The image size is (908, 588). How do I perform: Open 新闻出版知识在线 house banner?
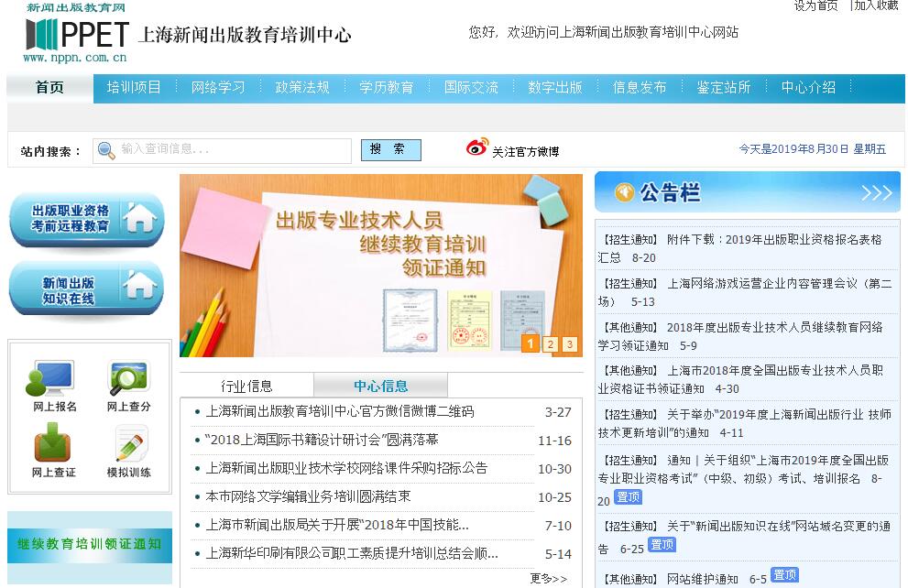(87, 289)
